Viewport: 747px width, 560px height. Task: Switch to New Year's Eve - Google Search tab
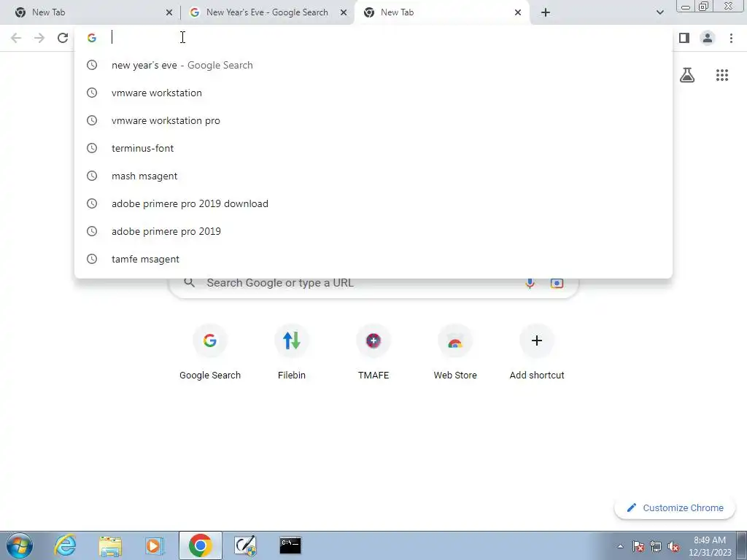[x=267, y=12]
